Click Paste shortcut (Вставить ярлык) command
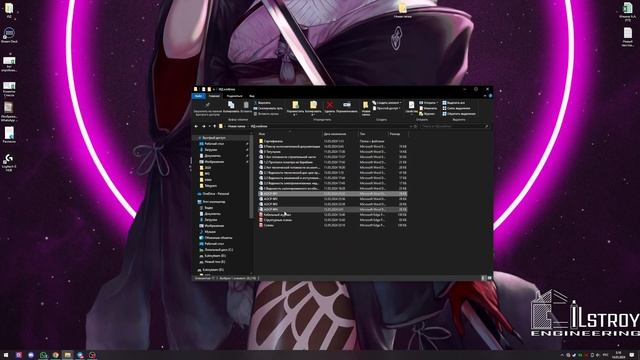This screenshot has width=640, height=360. coord(266,113)
